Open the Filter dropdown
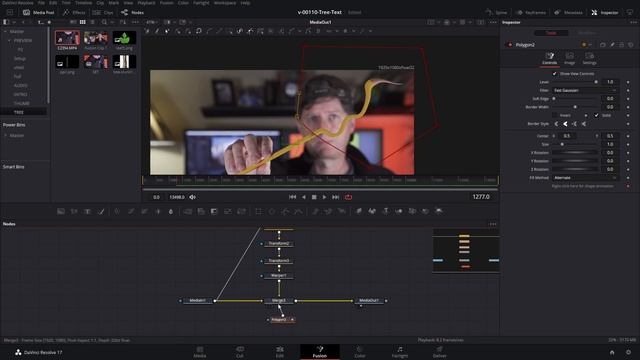Screen dimensions: 640x360 585,90
